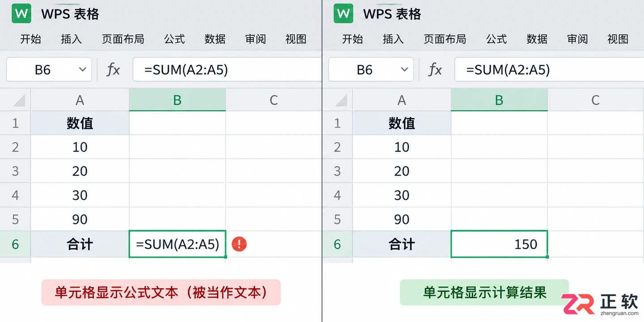Open 数据 tab in left window
This screenshot has height=322, width=644.
[x=215, y=39]
